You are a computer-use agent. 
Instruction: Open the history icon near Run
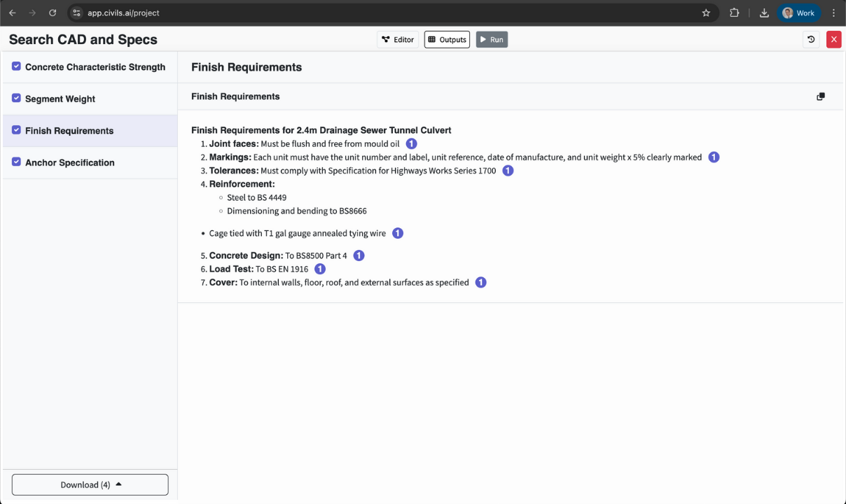(x=811, y=40)
